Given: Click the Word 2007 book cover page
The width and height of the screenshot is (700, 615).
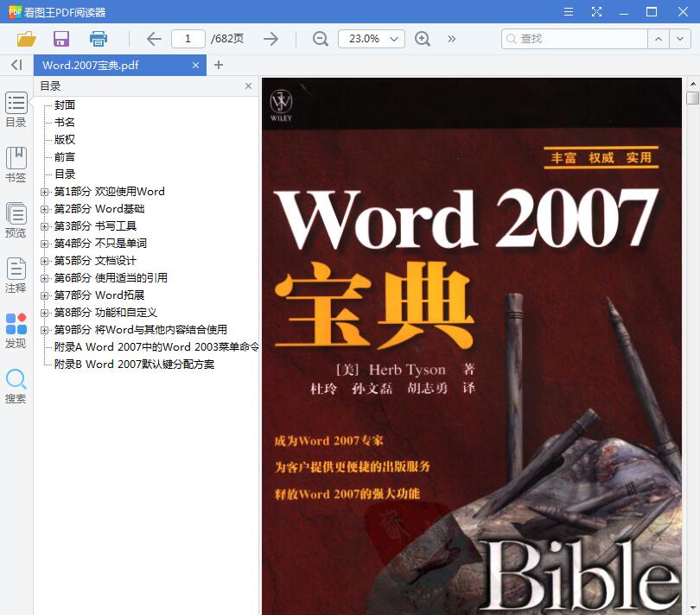Looking at the screenshot, I should pyautogui.click(x=472, y=346).
